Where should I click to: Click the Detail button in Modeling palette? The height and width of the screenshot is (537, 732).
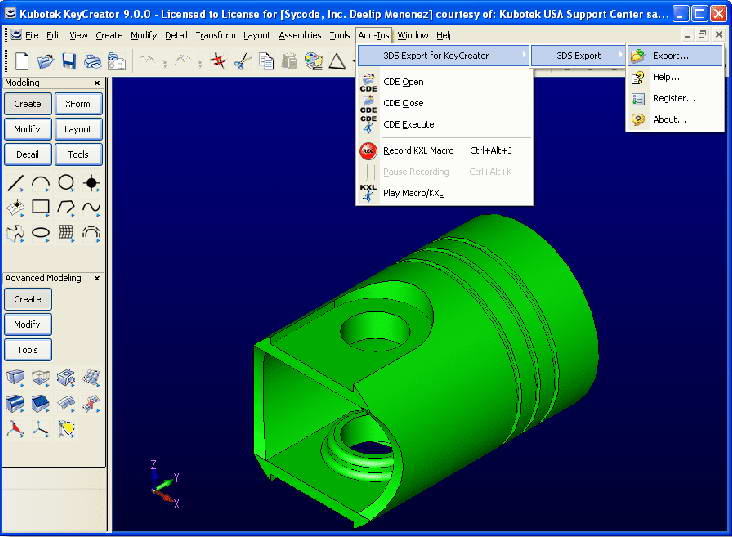tap(28, 154)
